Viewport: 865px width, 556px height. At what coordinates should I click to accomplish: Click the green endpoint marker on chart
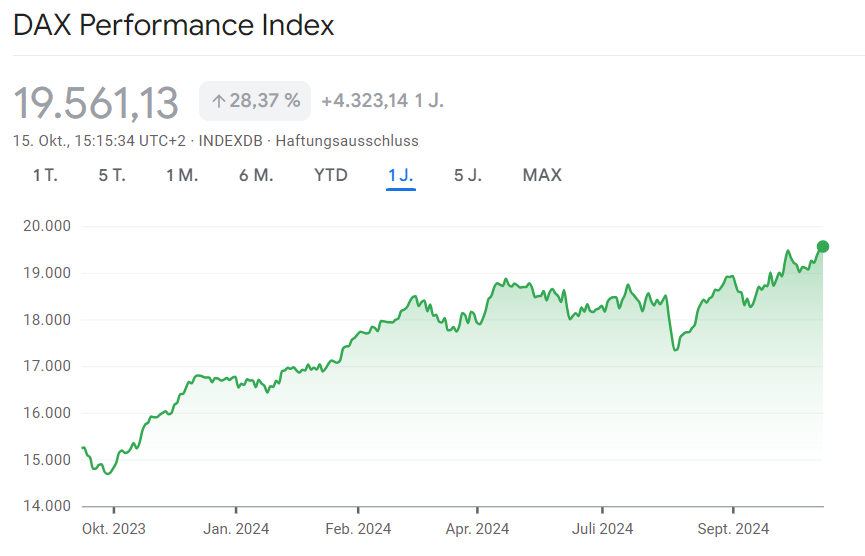coord(823,247)
